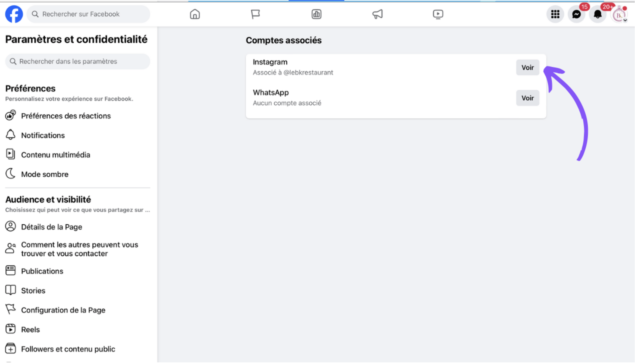Open Mode sombre settings

(x=78, y=174)
